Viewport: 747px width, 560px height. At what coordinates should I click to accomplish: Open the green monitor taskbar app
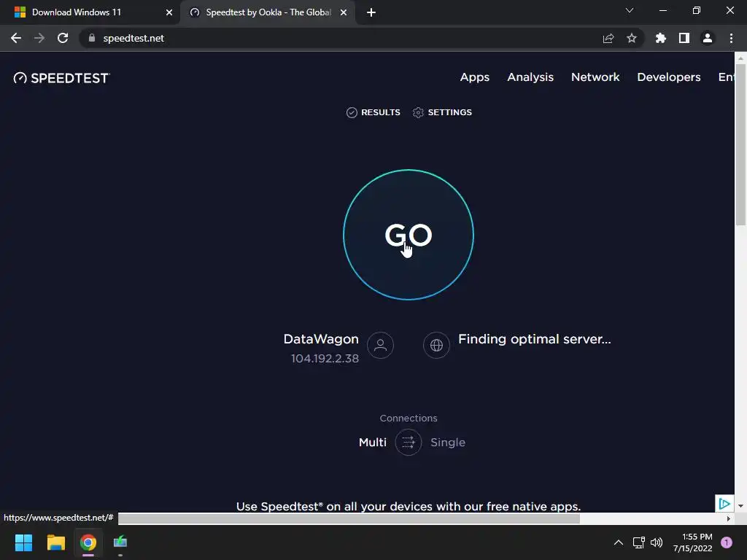(x=120, y=542)
